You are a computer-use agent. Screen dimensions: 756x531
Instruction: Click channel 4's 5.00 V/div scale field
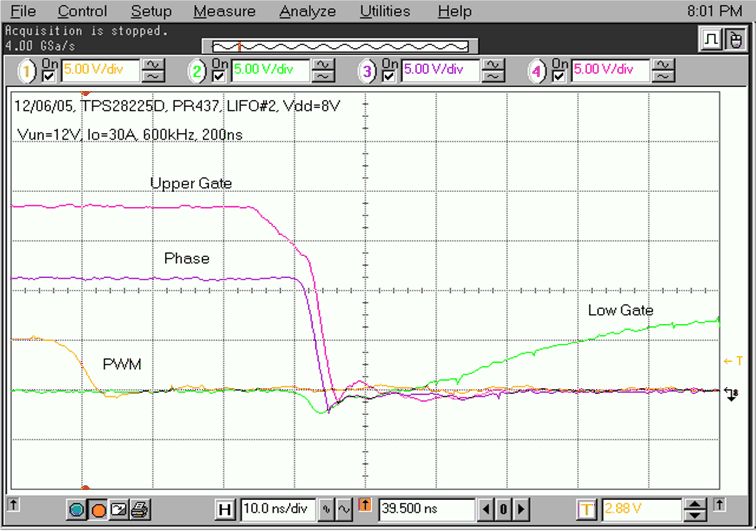pos(610,70)
